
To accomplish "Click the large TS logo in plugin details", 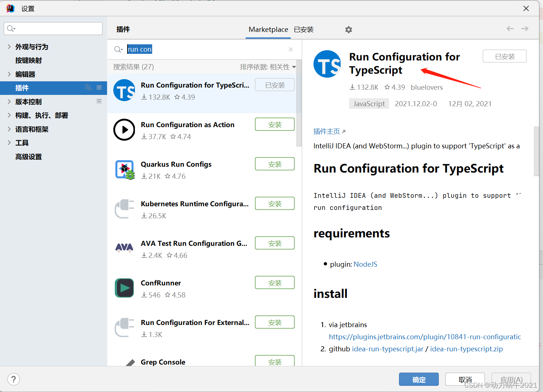I will click(x=327, y=64).
